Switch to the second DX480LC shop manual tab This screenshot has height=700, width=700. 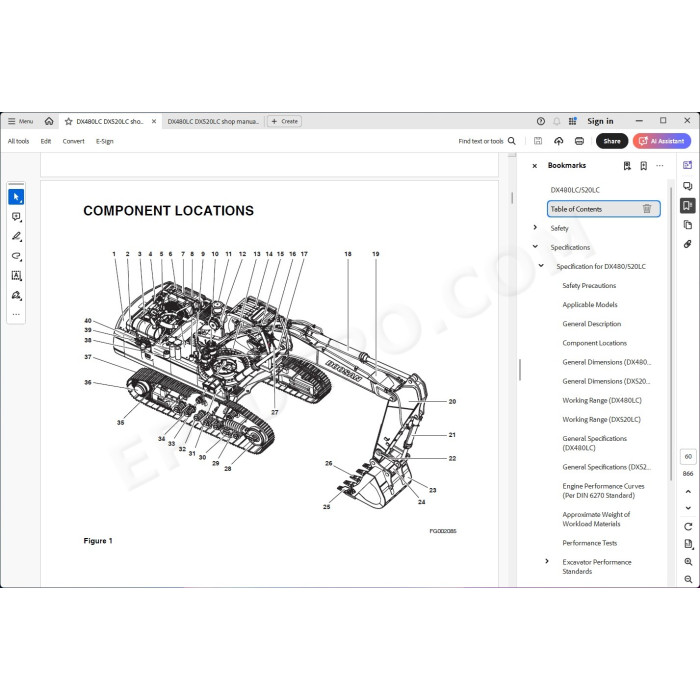[x=213, y=121]
